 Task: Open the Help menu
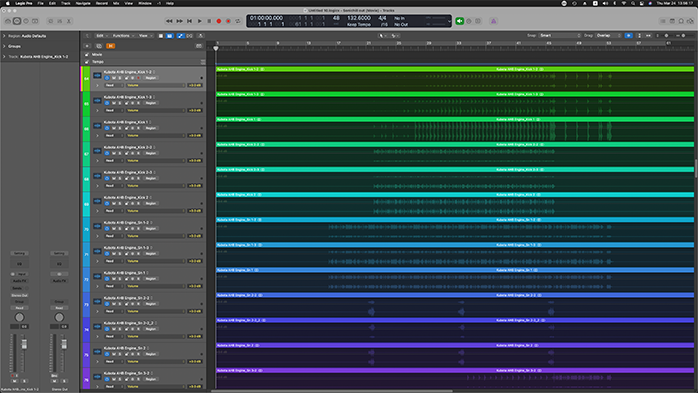coord(170,3)
